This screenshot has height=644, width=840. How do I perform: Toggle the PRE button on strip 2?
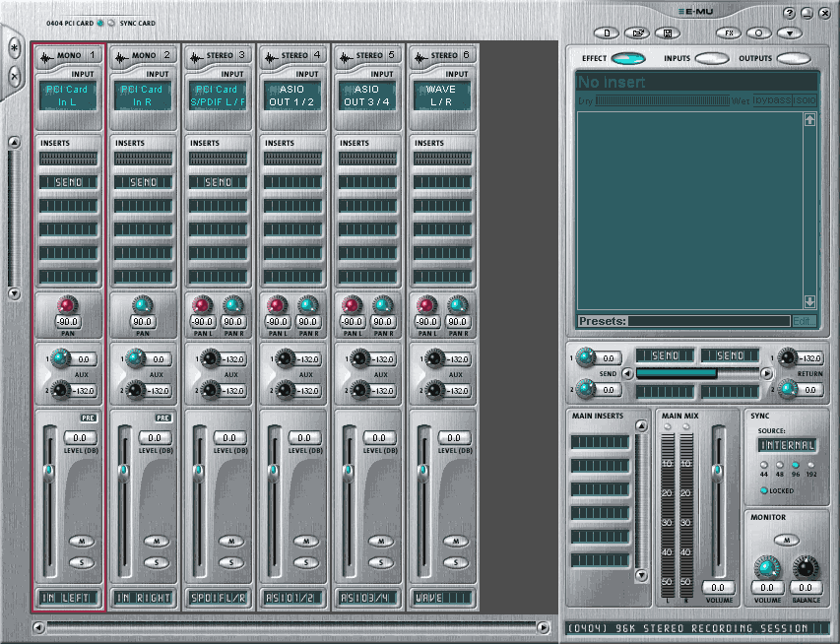[163, 418]
